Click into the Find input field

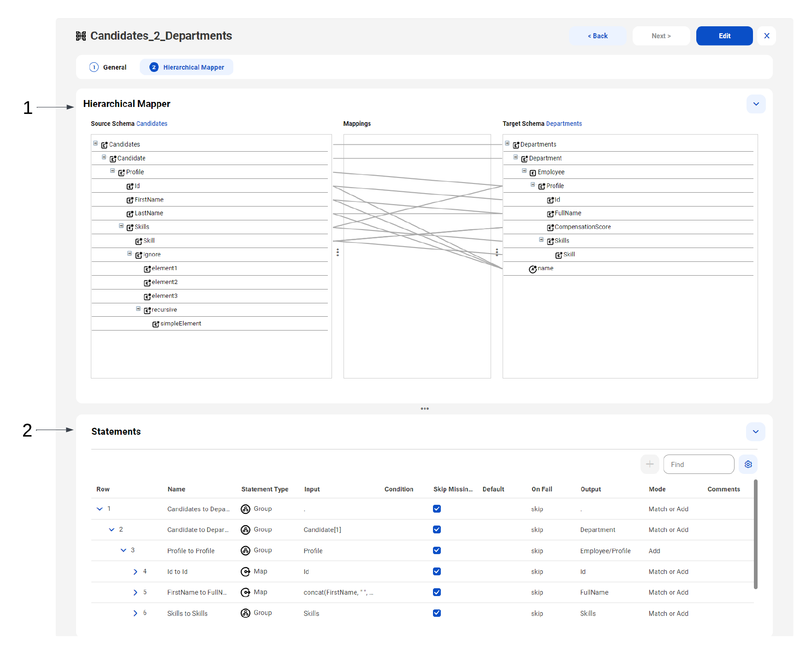(x=699, y=464)
